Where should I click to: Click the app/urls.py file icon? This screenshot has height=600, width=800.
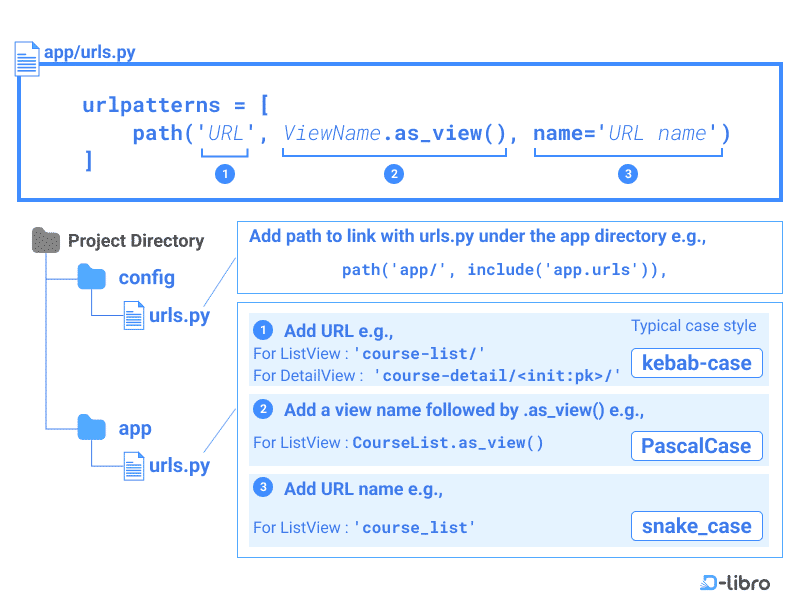click(x=26, y=58)
